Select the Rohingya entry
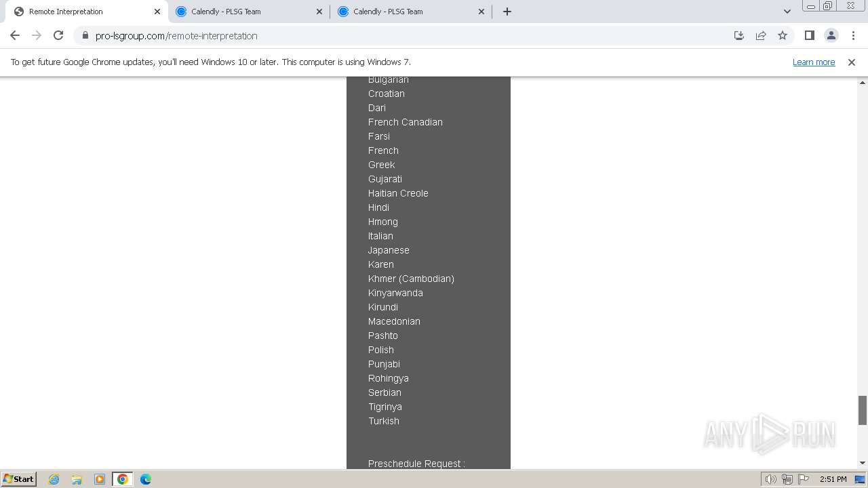The height and width of the screenshot is (488, 868). pos(389,378)
